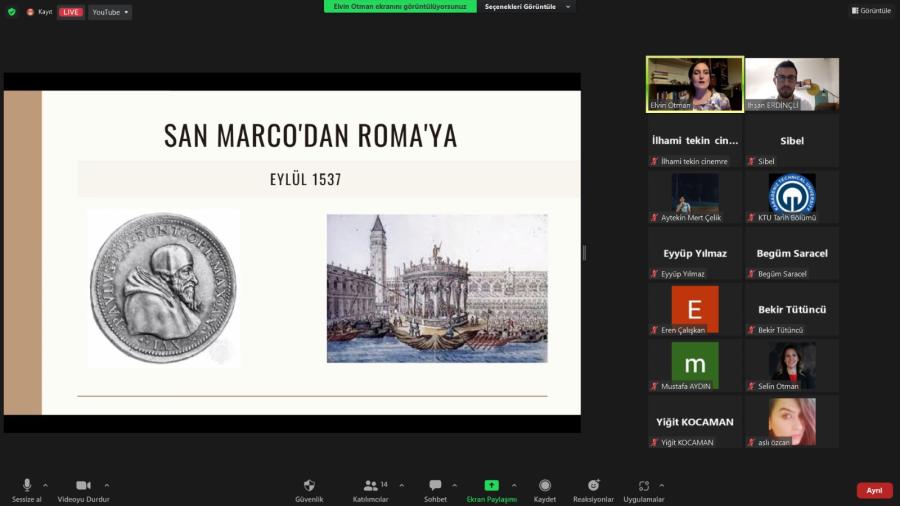Select the KTU Tarih Bölümü participant tile

792,197
